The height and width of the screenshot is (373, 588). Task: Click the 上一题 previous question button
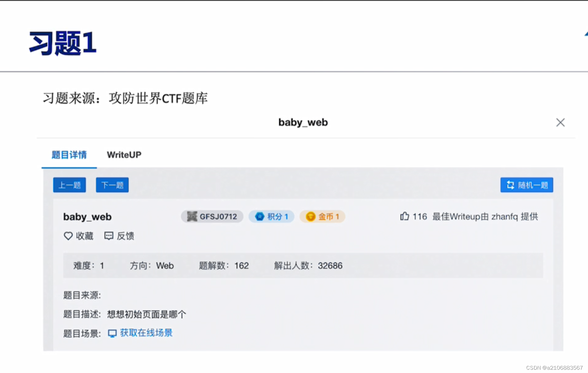(x=69, y=185)
